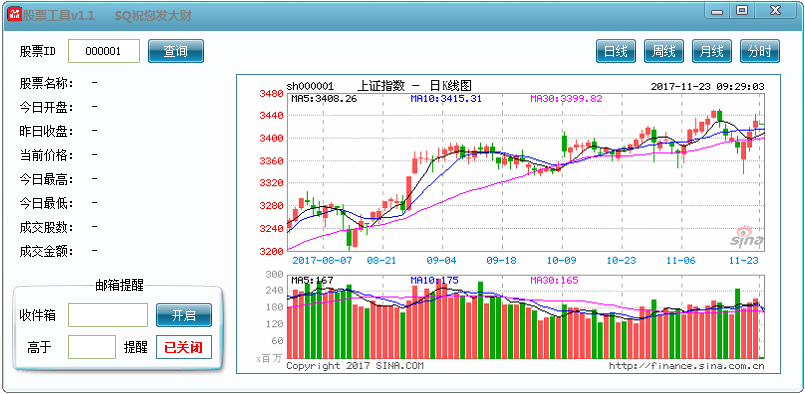Click the 收件箱 email input field
This screenshot has width=805, height=394.
[x=108, y=315]
